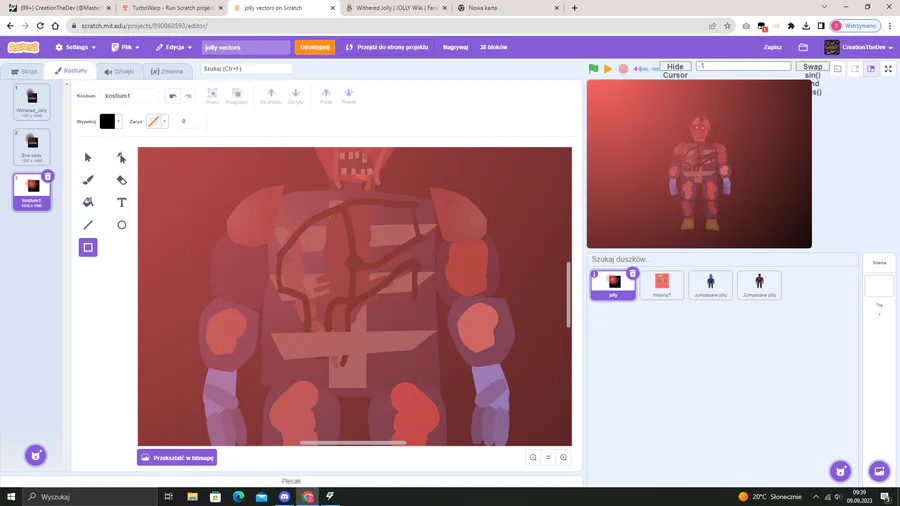Viewport: 900px width, 506px height.
Task: Expand the outline color dropdown arrow
Action: 165,121
